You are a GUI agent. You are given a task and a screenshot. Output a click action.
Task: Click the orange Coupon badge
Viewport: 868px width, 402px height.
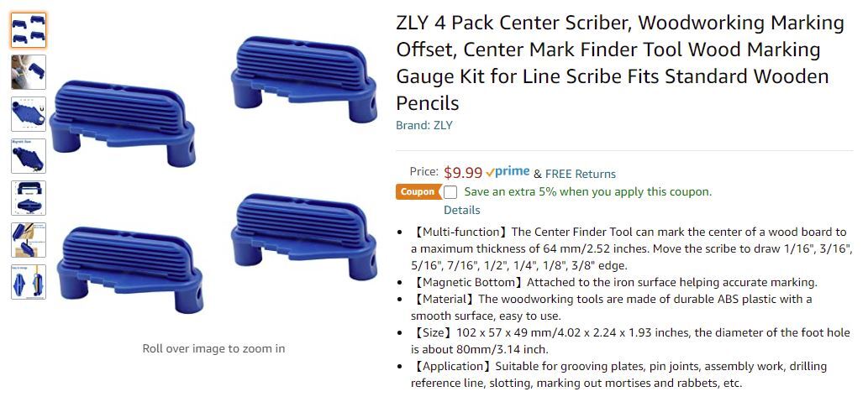click(x=418, y=191)
